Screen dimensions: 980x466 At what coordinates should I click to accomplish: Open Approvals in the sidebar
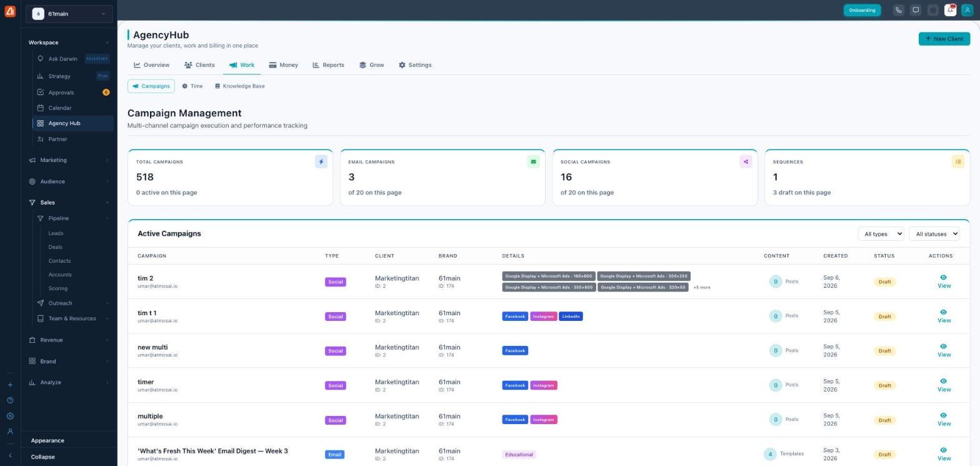pyautogui.click(x=73, y=93)
